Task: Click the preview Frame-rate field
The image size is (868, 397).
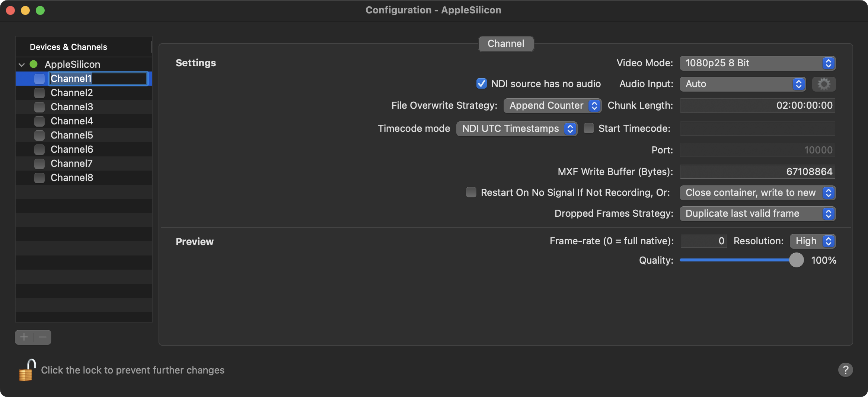Action: click(x=703, y=241)
